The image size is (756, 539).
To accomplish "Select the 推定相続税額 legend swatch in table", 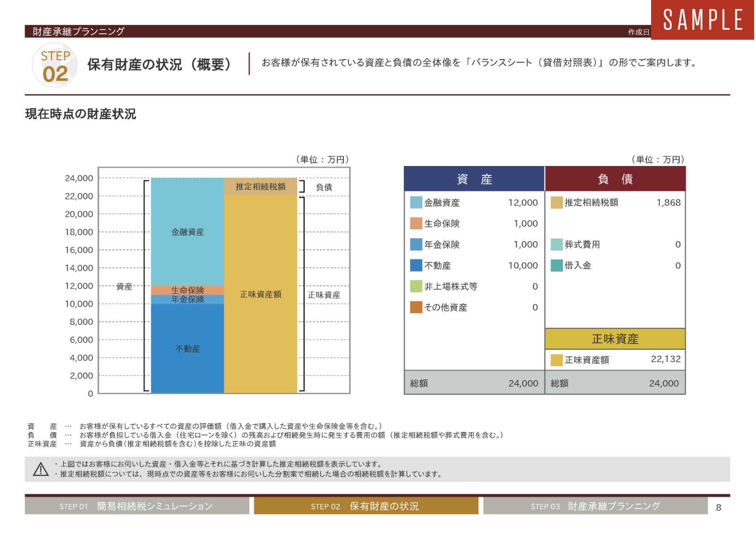I will coord(557,202).
